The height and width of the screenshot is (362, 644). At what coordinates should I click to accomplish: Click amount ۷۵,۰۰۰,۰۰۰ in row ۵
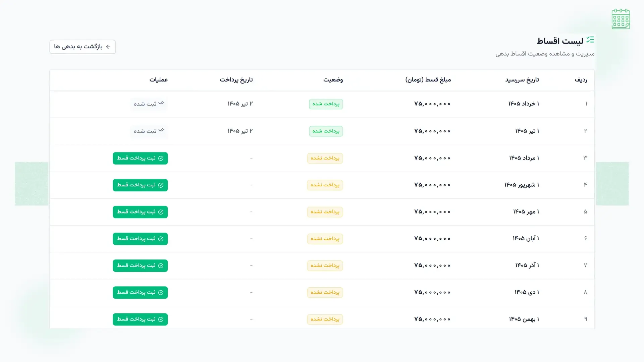[432, 212]
